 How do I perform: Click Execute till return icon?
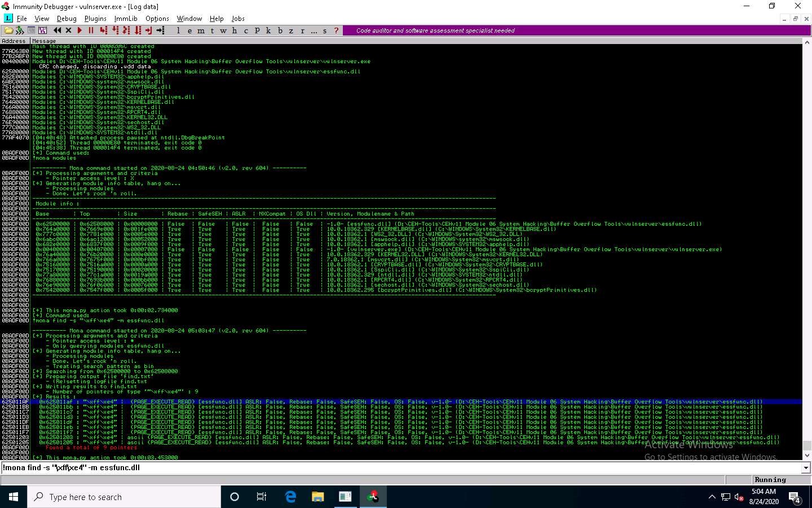(x=148, y=30)
